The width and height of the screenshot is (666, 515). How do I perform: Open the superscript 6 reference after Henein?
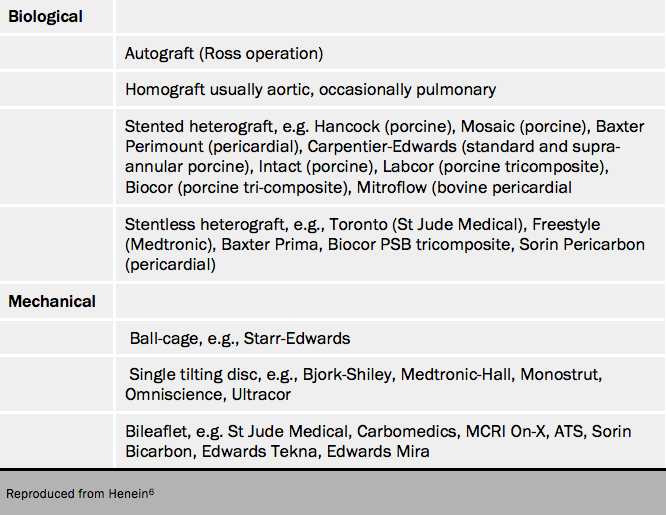tap(150, 490)
